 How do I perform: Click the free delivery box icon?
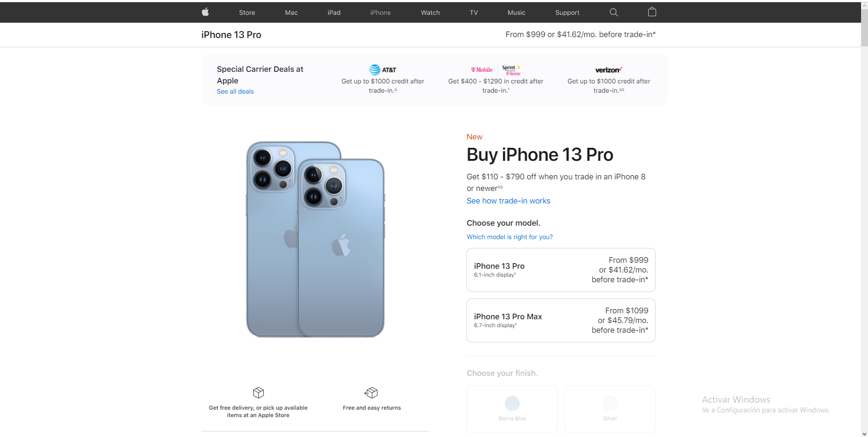tap(258, 393)
